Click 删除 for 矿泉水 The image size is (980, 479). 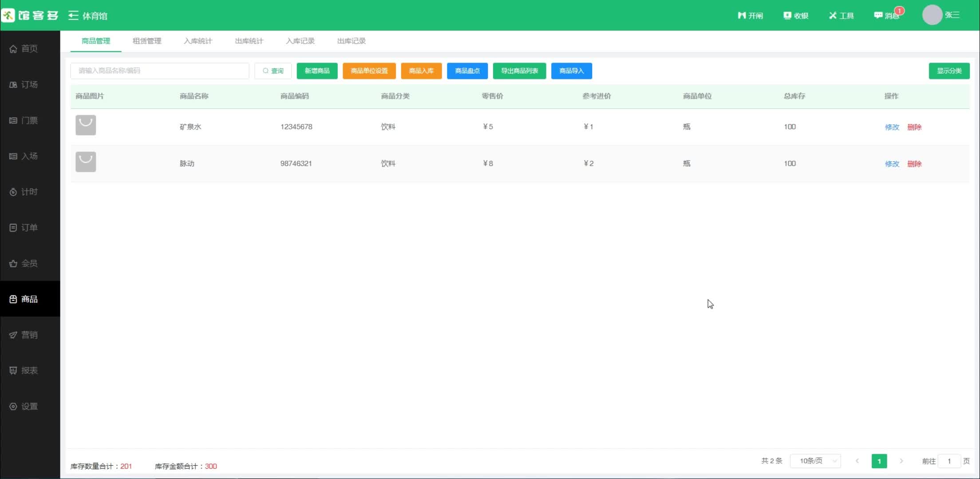pyautogui.click(x=914, y=127)
